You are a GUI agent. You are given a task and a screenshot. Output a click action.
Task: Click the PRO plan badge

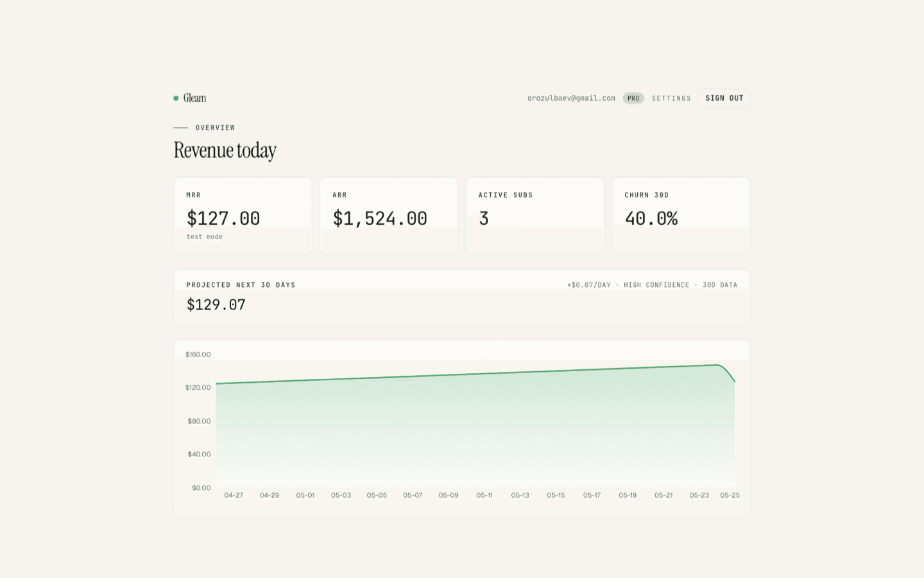(633, 98)
